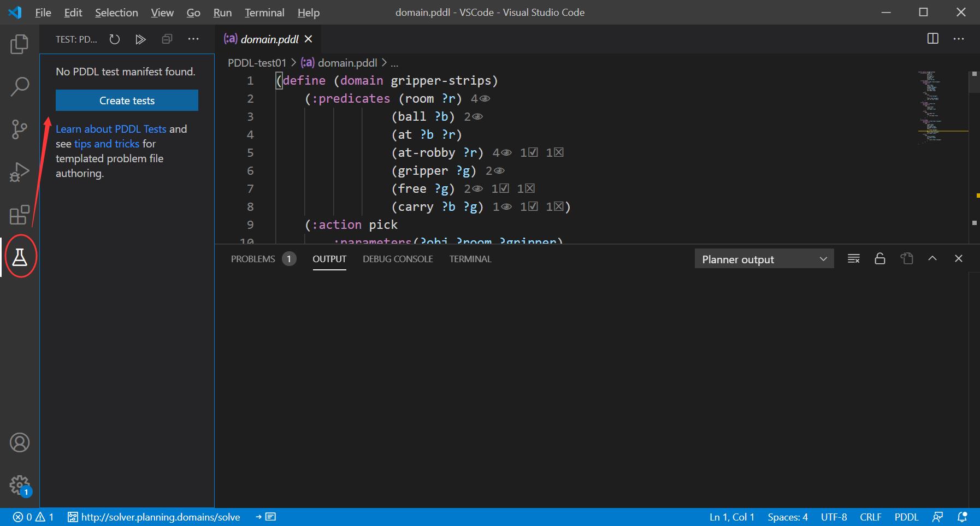The height and width of the screenshot is (526, 980).
Task: Refresh the PDDL test list
Action: point(114,39)
